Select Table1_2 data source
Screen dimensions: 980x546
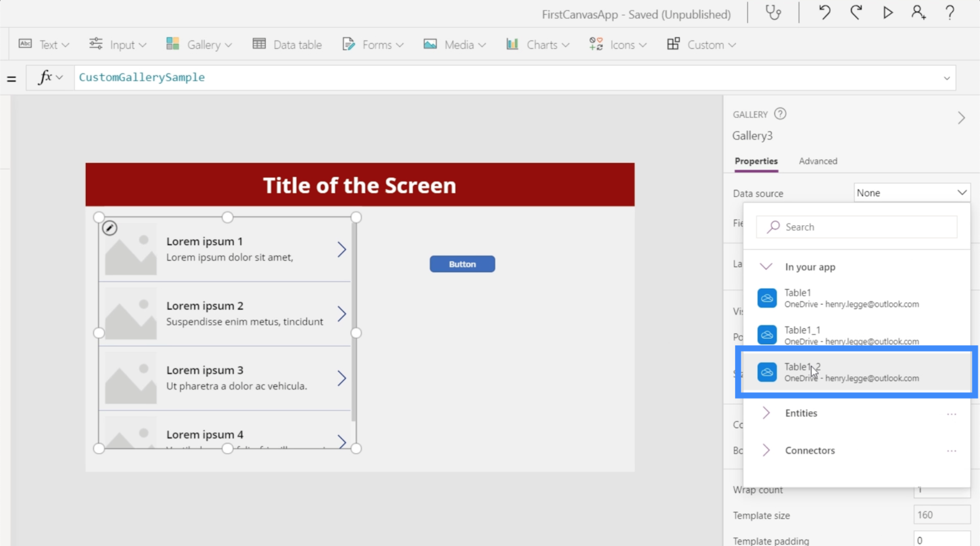pos(856,372)
